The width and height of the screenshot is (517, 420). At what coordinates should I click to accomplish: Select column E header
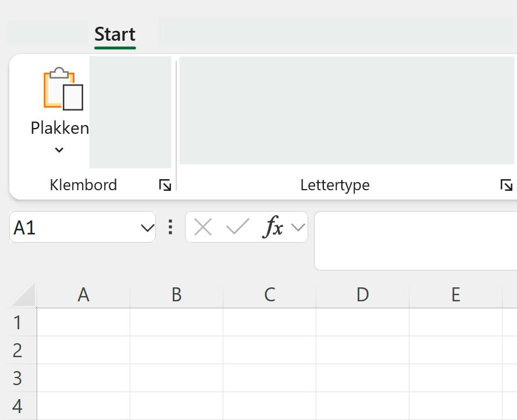coord(455,295)
